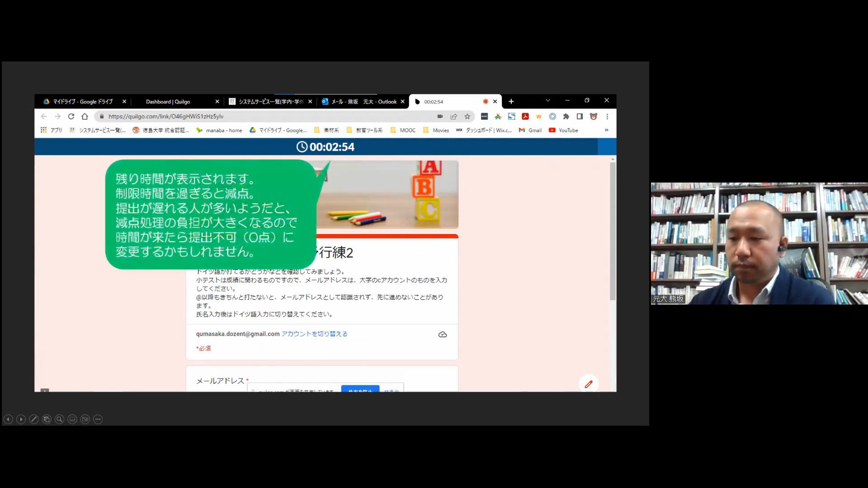This screenshot has height=488, width=868.
Task: Bookmark page with star icon
Action: click(x=467, y=116)
